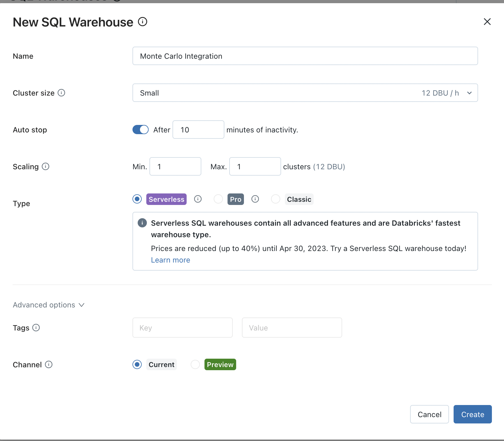Click the Channel info icon

pos(49,364)
